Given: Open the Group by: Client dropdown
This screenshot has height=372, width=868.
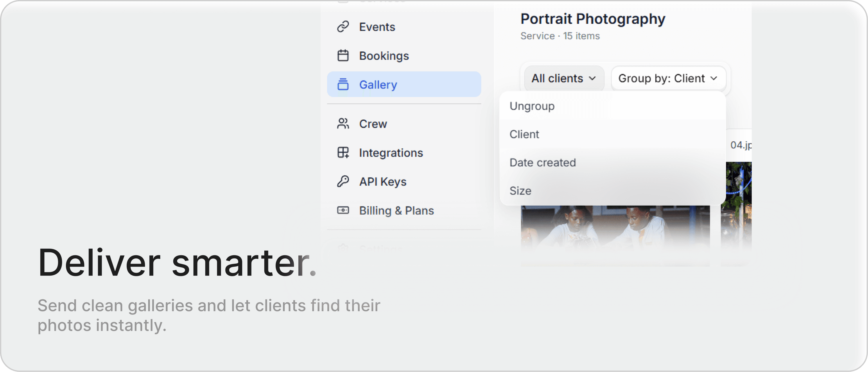Looking at the screenshot, I should pyautogui.click(x=668, y=78).
